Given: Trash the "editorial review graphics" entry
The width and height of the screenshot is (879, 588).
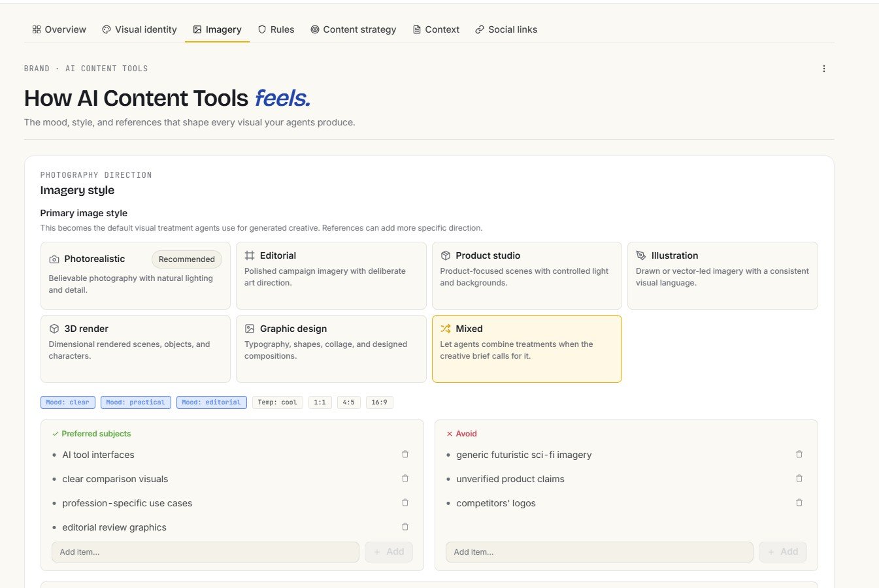Looking at the screenshot, I should (x=405, y=527).
